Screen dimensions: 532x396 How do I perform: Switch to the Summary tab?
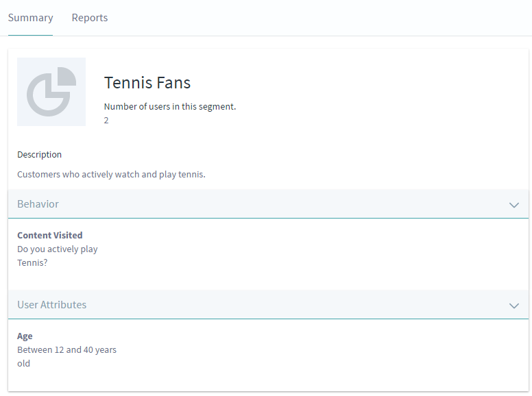pos(31,18)
